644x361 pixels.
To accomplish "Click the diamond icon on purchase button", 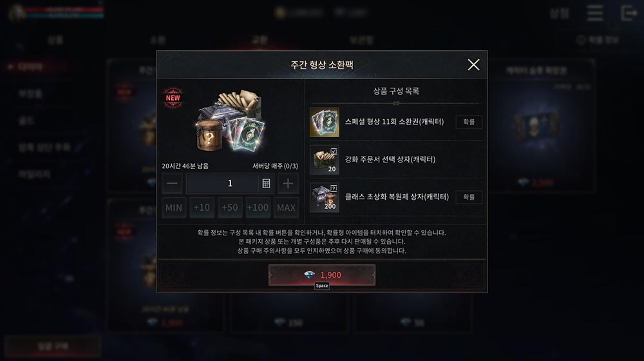I will (x=309, y=275).
